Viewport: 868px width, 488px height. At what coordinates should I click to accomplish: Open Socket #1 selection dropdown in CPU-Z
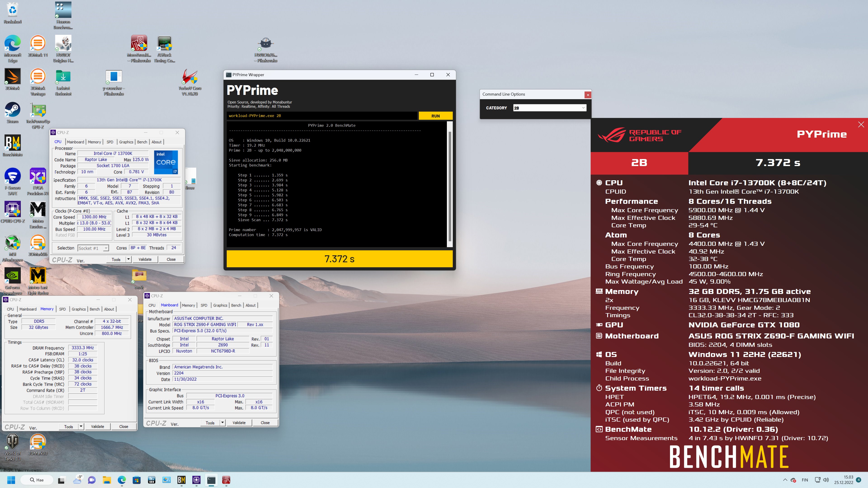point(93,248)
